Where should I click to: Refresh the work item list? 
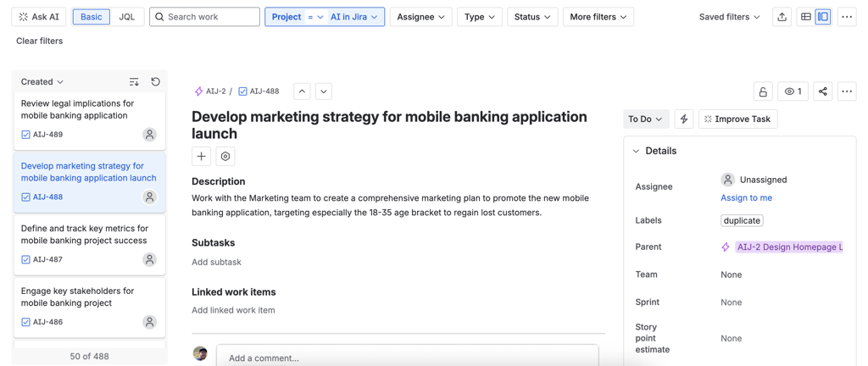click(156, 82)
